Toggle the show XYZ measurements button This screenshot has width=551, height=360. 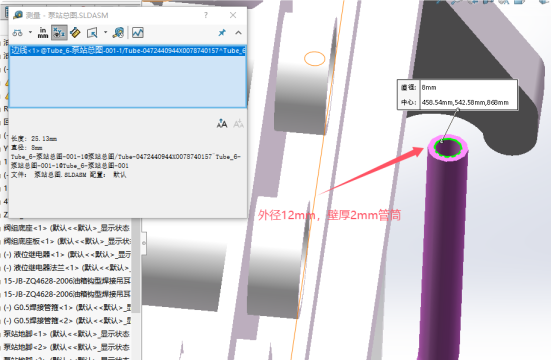59,33
